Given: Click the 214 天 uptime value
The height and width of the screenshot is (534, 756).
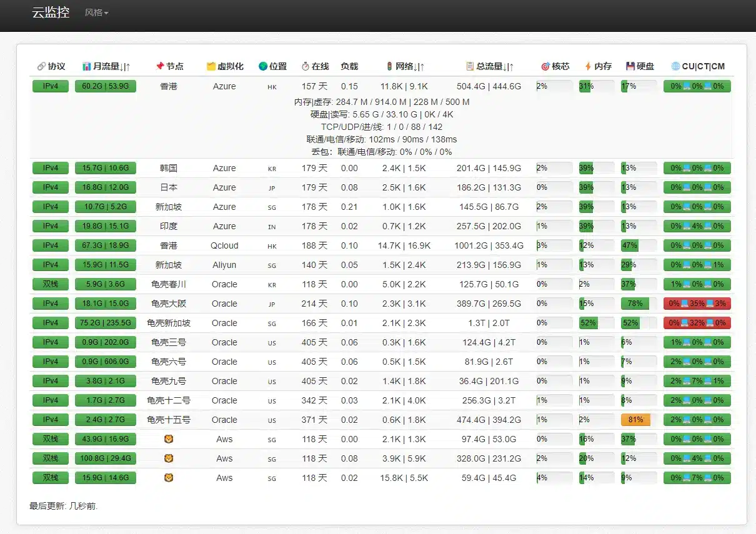Looking at the screenshot, I should pos(314,304).
